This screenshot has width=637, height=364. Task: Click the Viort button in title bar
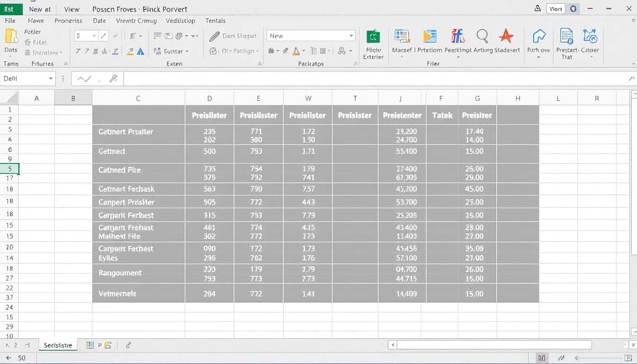(x=556, y=9)
